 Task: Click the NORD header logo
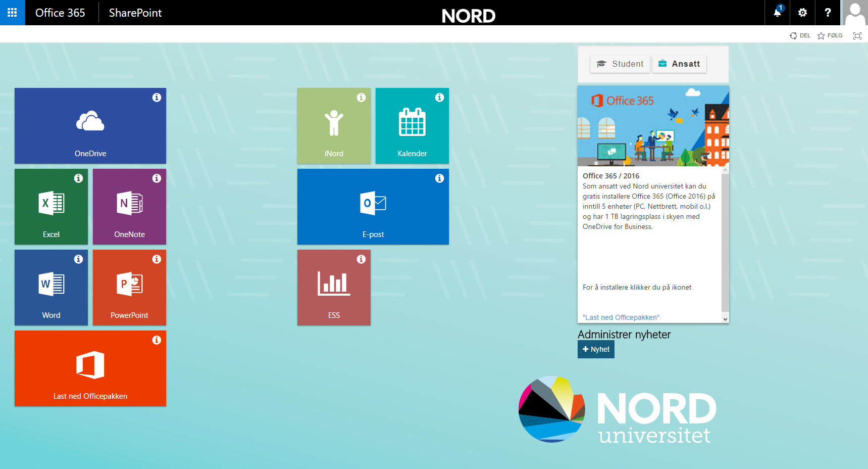469,16
